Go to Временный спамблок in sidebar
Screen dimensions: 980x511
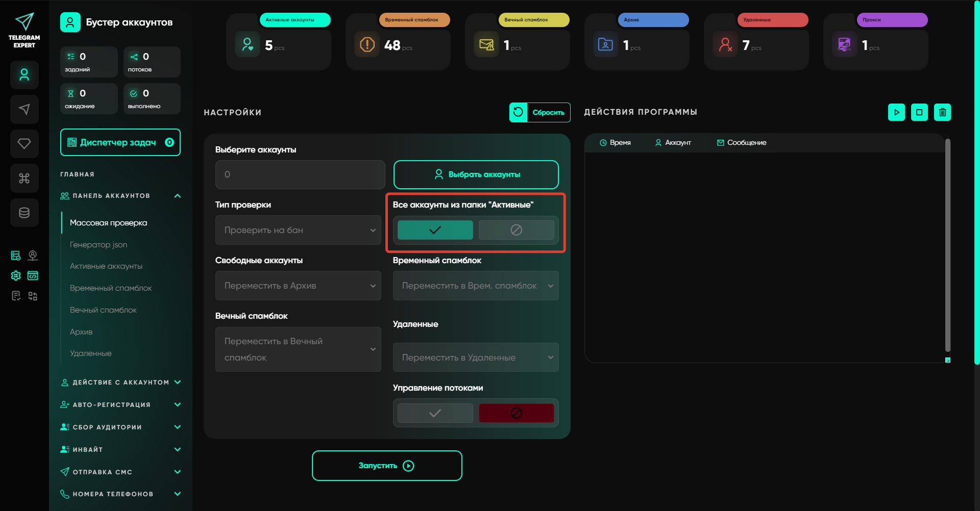point(111,288)
